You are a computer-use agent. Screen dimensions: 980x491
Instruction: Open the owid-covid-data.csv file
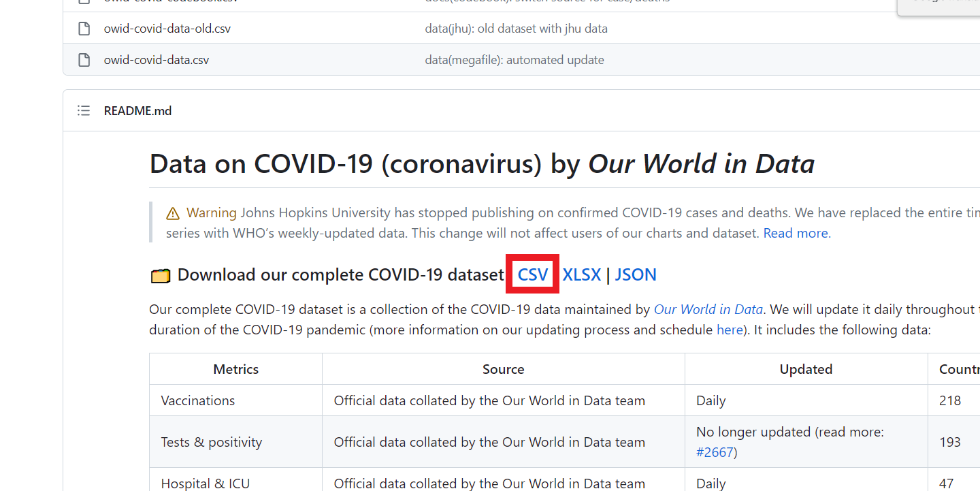[157, 60]
